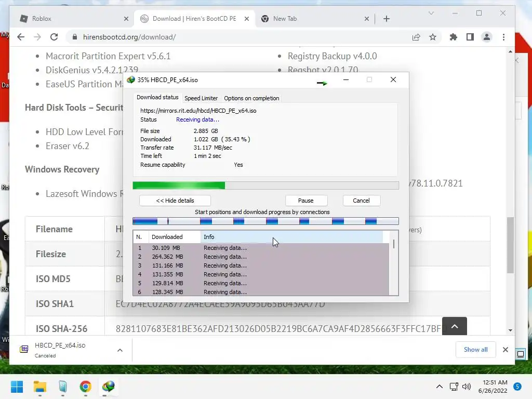Click the page vertical scrollbar thumb
Viewport: 532px width, 399px height.
[510, 245]
